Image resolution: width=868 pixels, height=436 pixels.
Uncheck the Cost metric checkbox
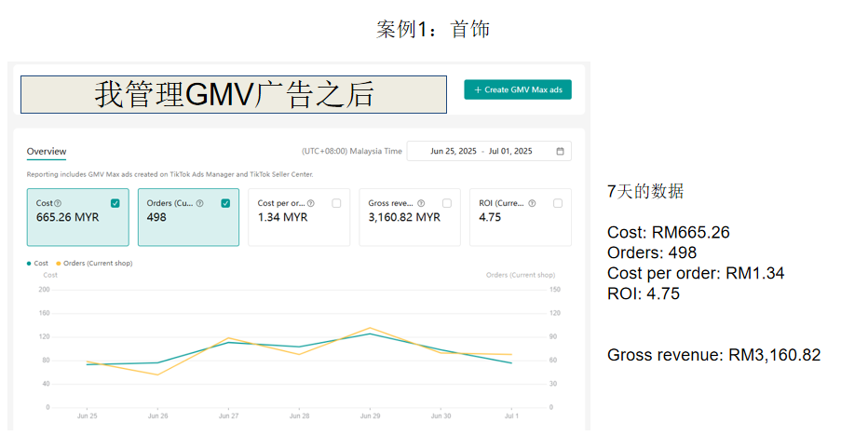coord(115,203)
